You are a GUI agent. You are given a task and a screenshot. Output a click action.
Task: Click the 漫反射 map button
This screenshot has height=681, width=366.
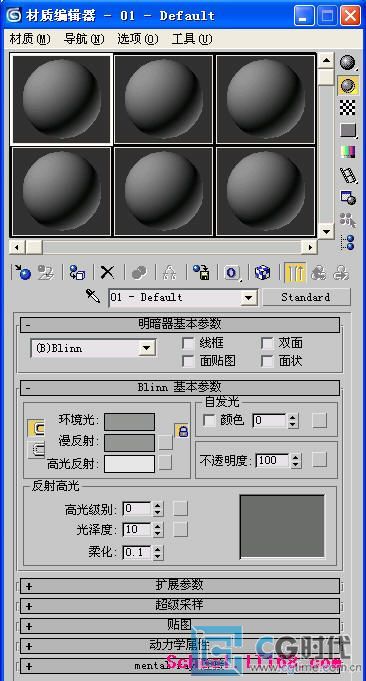pos(165,443)
